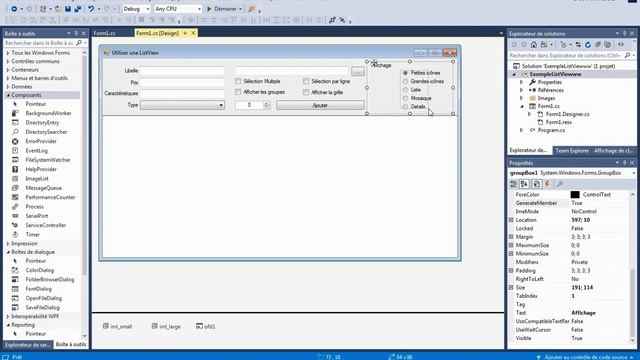Viewport: 640px width, 360px height.
Task: Click the Save All toolbar icon
Action: click(x=78, y=9)
